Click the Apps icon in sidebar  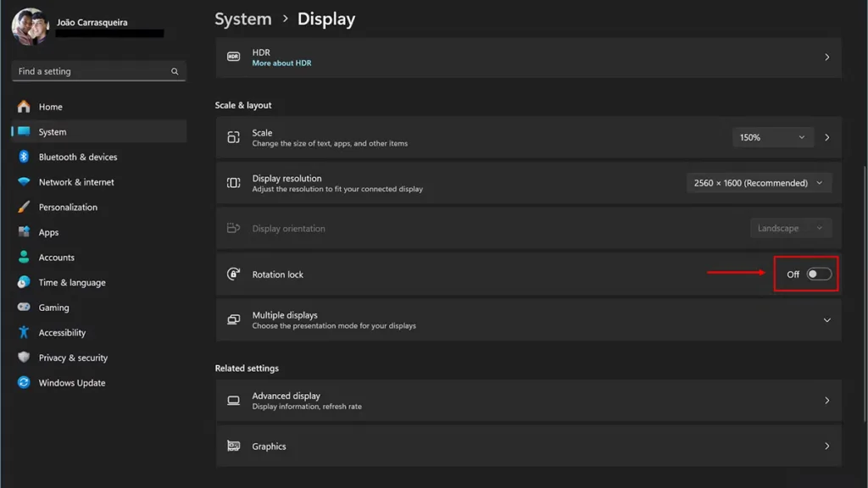click(x=23, y=232)
